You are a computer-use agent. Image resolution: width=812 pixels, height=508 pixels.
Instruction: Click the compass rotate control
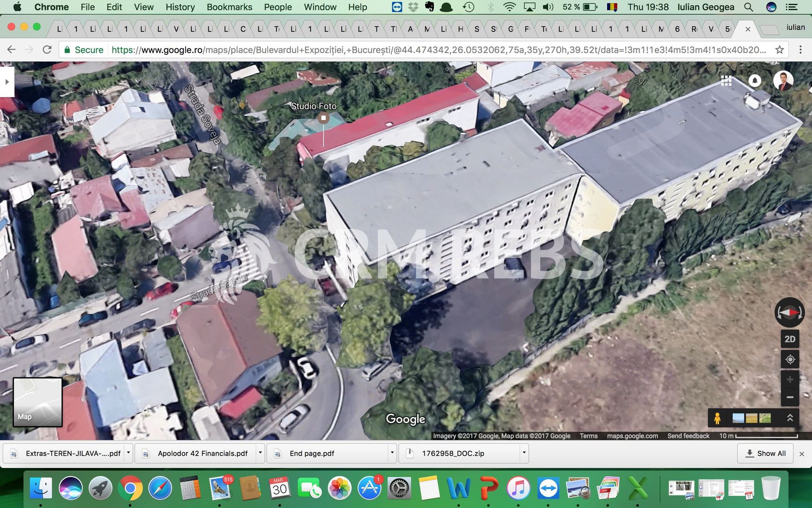tap(789, 312)
